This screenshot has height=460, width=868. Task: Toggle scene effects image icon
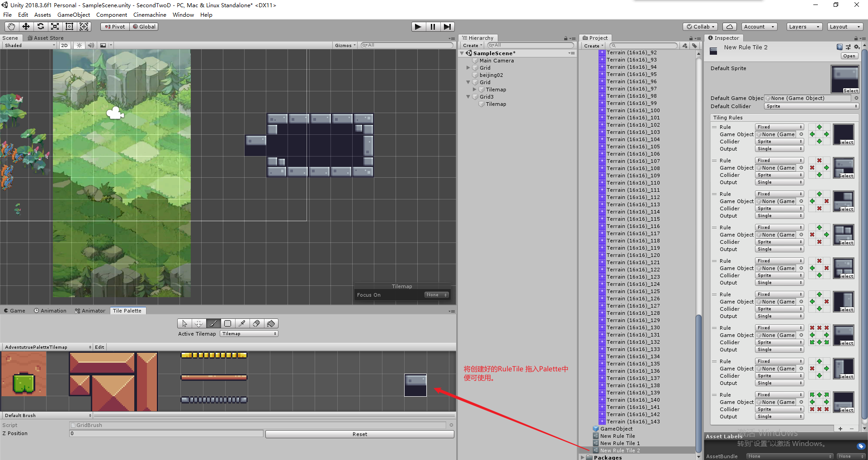(103, 45)
